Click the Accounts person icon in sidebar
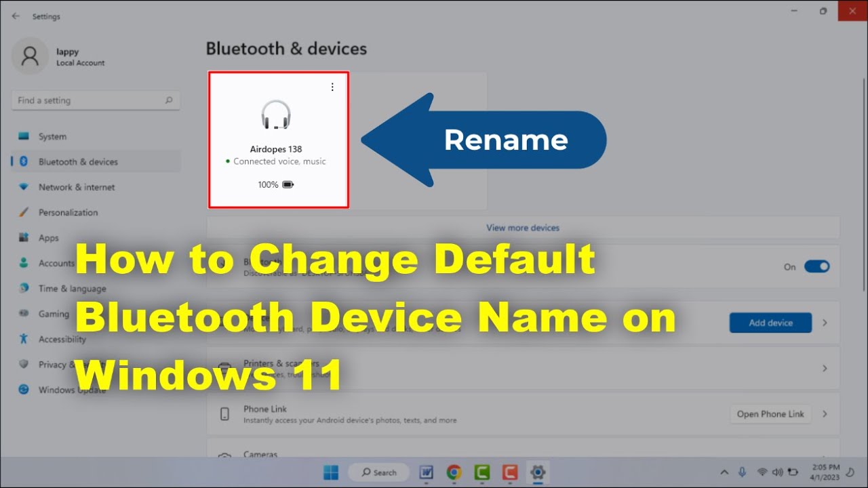This screenshot has width=868, height=488. point(24,263)
